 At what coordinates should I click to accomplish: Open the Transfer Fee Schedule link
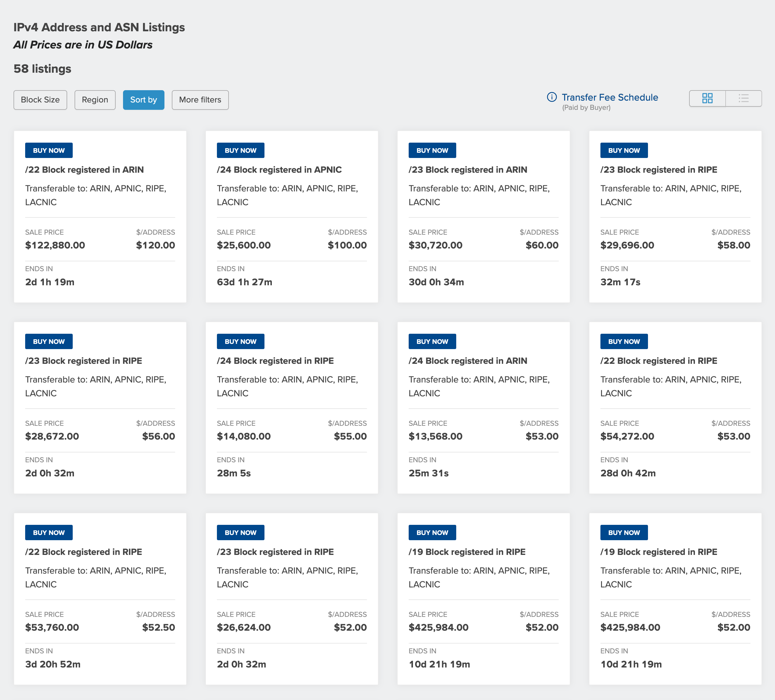(x=610, y=97)
